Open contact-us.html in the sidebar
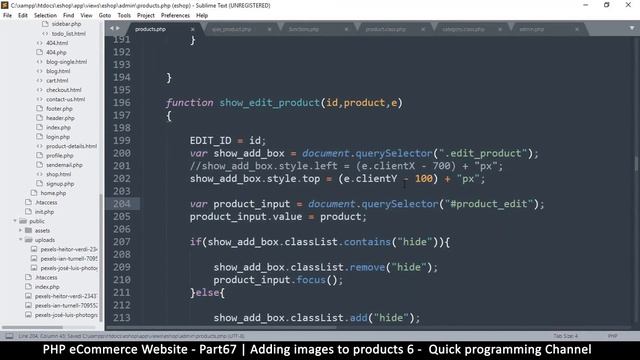The image size is (640, 360). tap(66, 99)
